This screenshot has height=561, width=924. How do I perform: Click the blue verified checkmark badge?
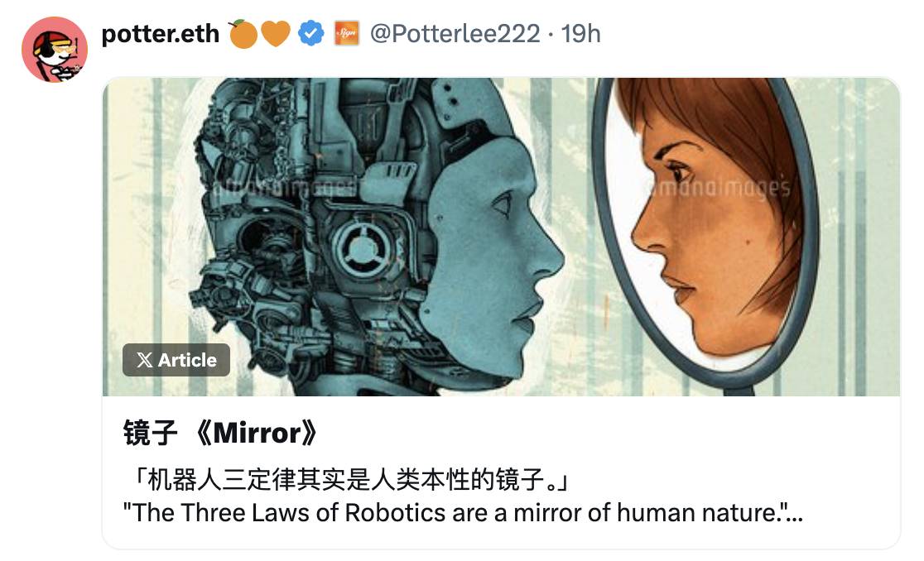(x=311, y=34)
